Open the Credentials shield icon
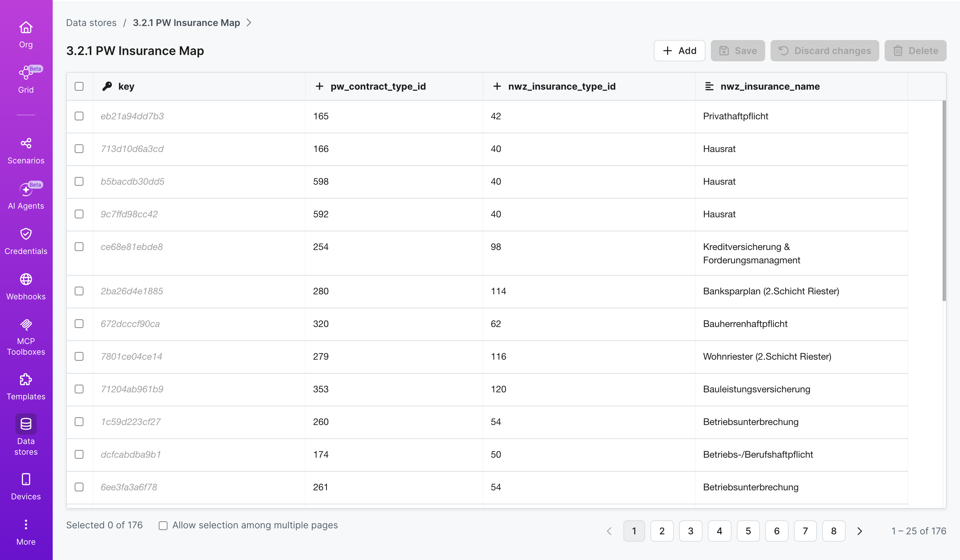The width and height of the screenshot is (960, 560). pyautogui.click(x=26, y=234)
